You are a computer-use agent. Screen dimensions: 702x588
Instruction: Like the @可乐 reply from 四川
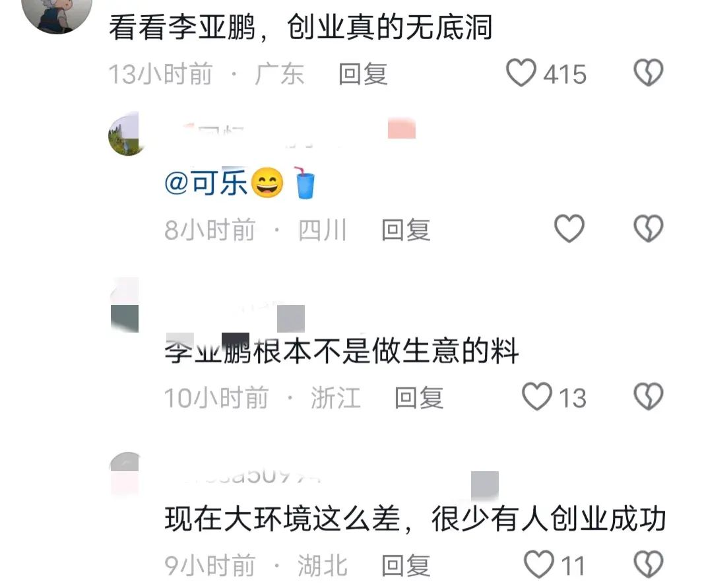(569, 229)
